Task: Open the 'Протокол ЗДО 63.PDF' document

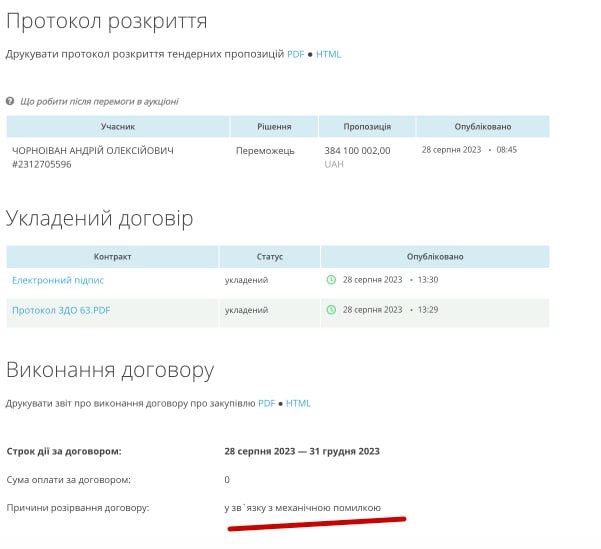Action: (61, 310)
